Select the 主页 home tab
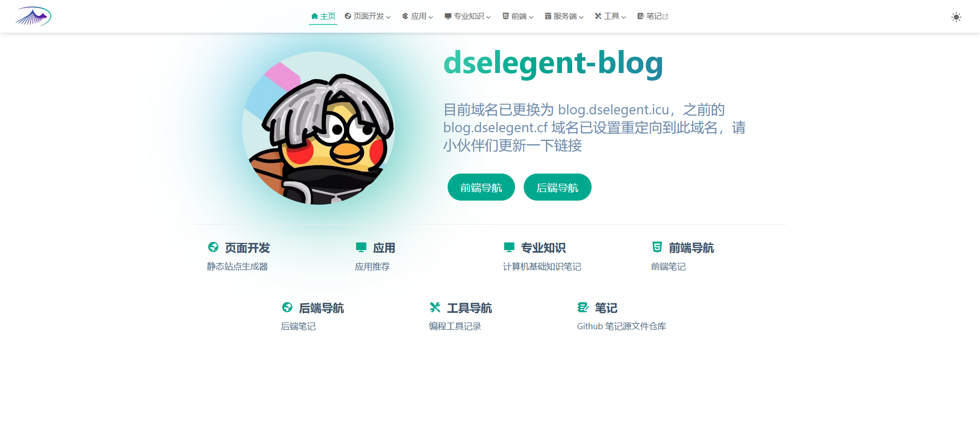Image resolution: width=980 pixels, height=441 pixels. (x=323, y=16)
